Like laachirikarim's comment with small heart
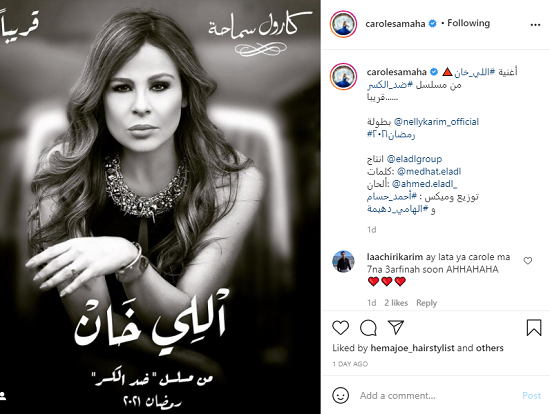Viewport: 550px width, 414px height. (528, 260)
